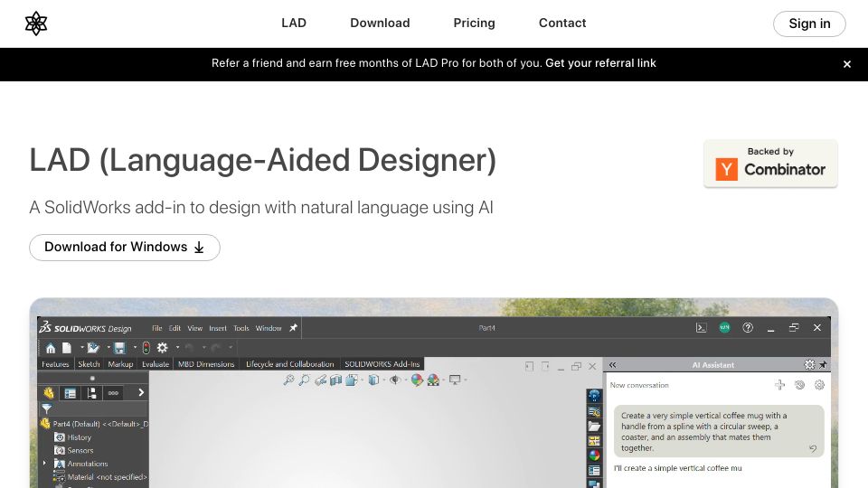Open the SolidWorks Window menu
The height and width of the screenshot is (488, 868).
click(269, 328)
